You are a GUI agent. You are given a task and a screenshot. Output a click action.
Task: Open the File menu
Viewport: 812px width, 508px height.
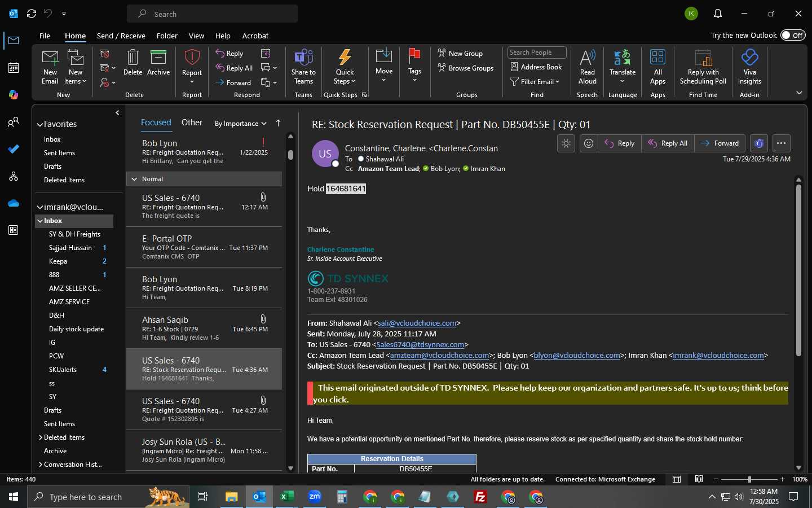(45, 36)
